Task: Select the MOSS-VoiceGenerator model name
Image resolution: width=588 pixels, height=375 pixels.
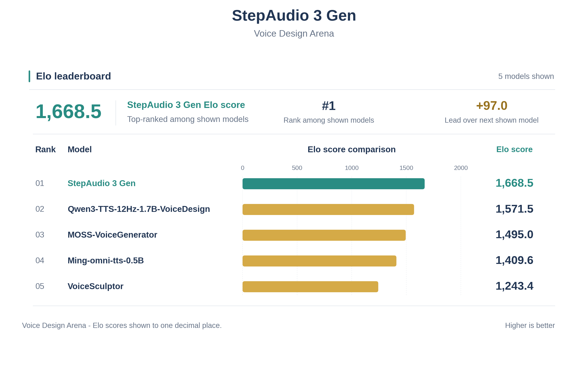Action: 112,235
